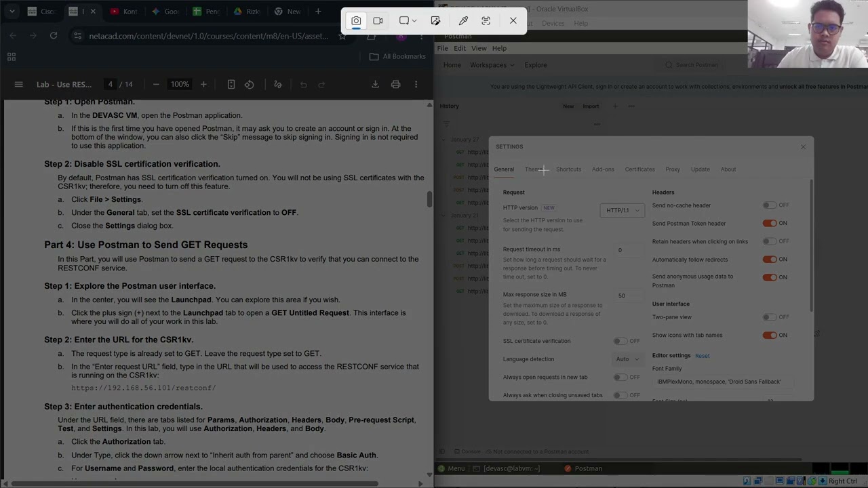868x488 pixels.
Task: Switch snipping tool to video record mode
Action: pos(378,21)
